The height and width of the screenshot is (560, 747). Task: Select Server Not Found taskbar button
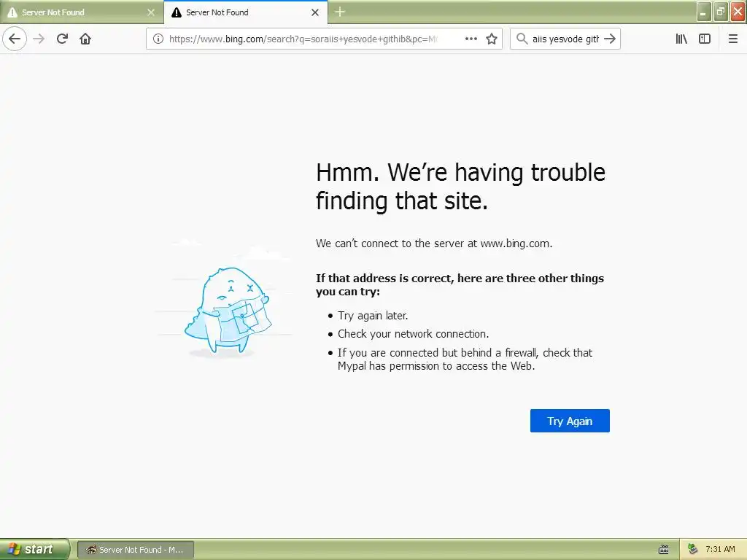[135, 550]
